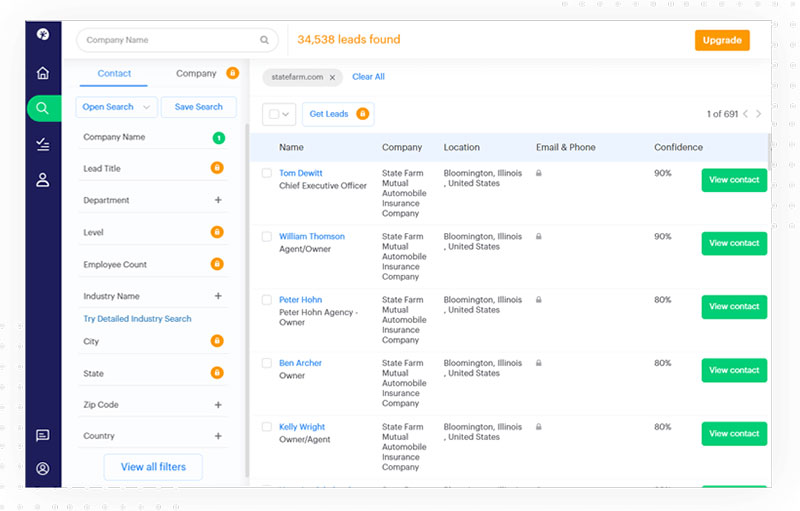Click the Company Name search input field
The width and height of the screenshot is (800, 511).
(177, 40)
